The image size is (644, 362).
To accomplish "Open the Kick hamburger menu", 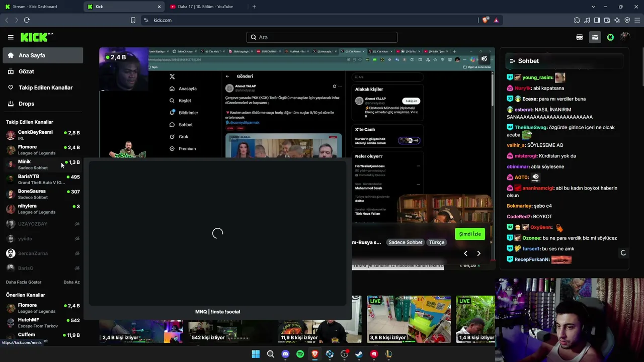I will [x=11, y=37].
